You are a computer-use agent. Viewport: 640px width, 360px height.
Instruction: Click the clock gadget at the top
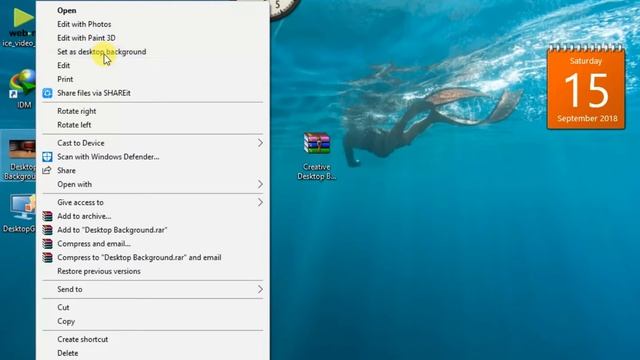click(283, 9)
